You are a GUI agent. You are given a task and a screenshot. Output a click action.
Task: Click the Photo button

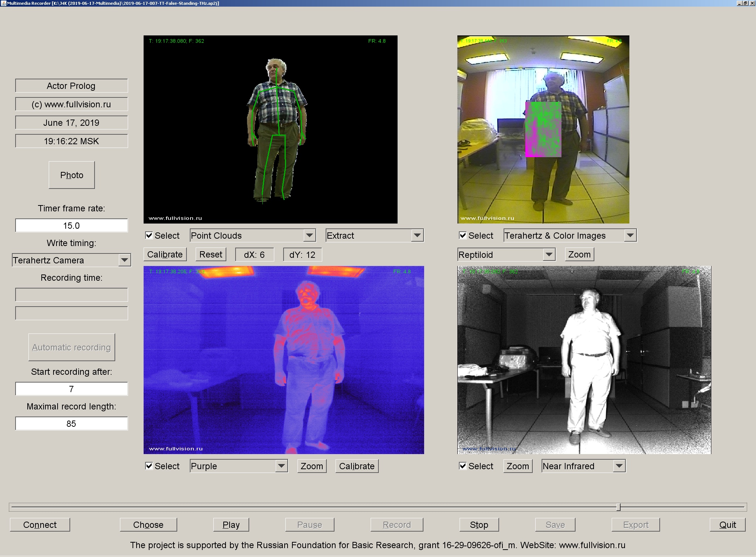[71, 175]
